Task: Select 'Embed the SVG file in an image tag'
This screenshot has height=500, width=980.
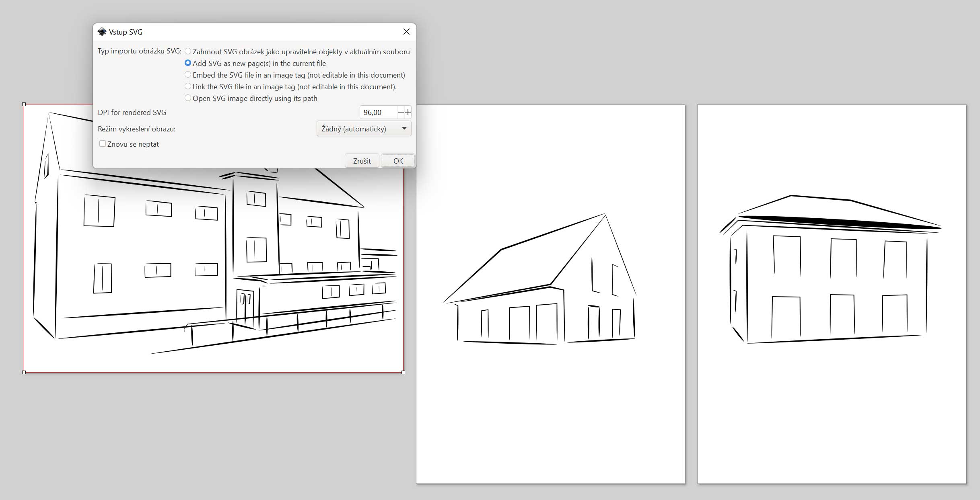Action: pos(188,75)
